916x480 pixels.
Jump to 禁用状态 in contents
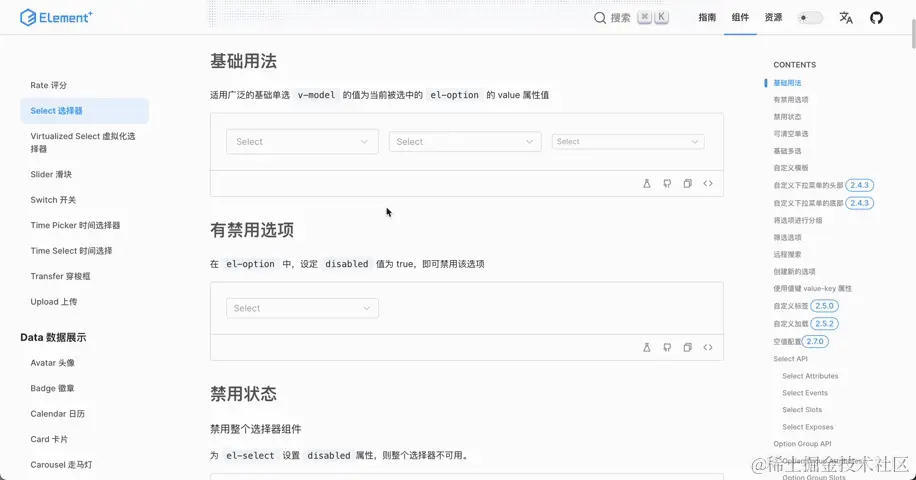click(787, 117)
